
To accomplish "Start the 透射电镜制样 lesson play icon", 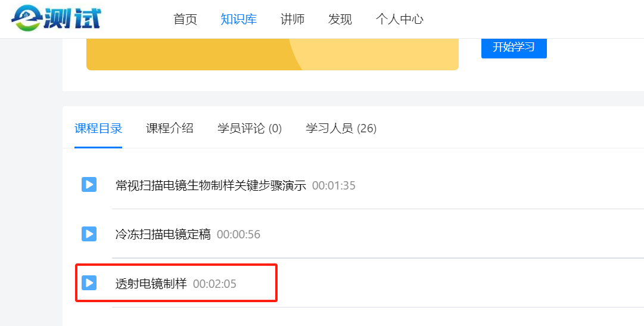I will (89, 282).
